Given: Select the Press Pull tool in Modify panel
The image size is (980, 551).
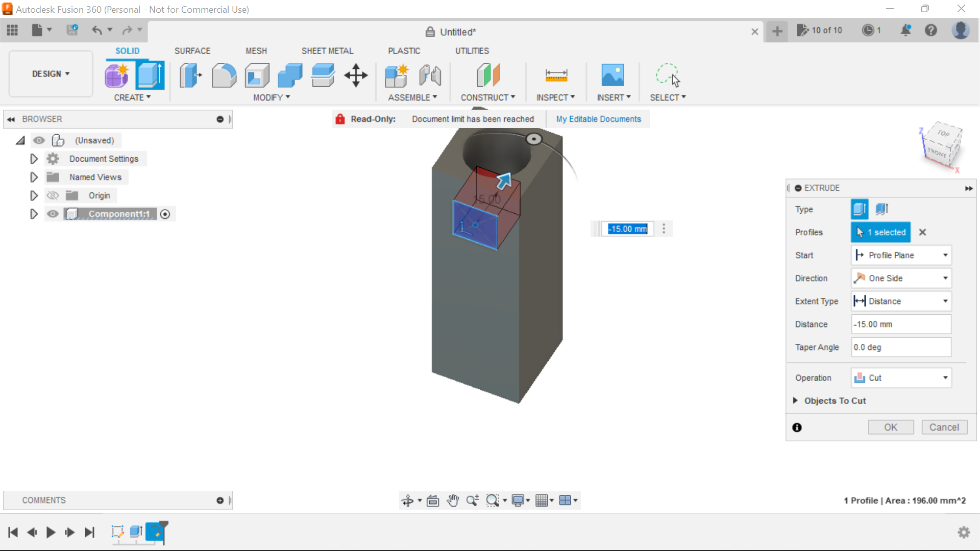Looking at the screenshot, I should [190, 75].
